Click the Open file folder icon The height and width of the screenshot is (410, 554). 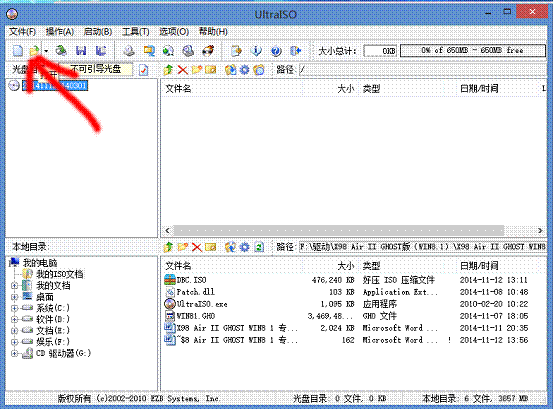pos(34,51)
